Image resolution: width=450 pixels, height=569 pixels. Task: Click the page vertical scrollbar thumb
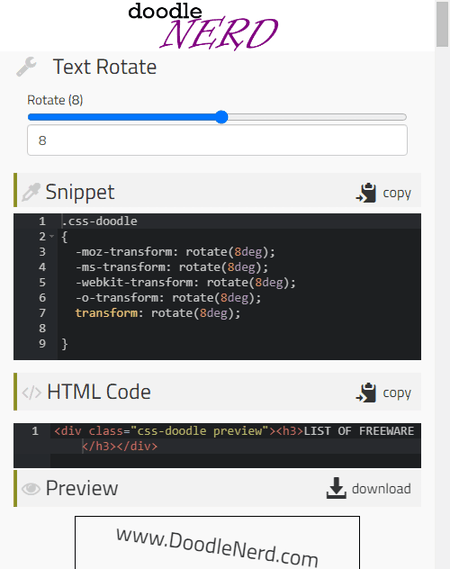click(442, 24)
